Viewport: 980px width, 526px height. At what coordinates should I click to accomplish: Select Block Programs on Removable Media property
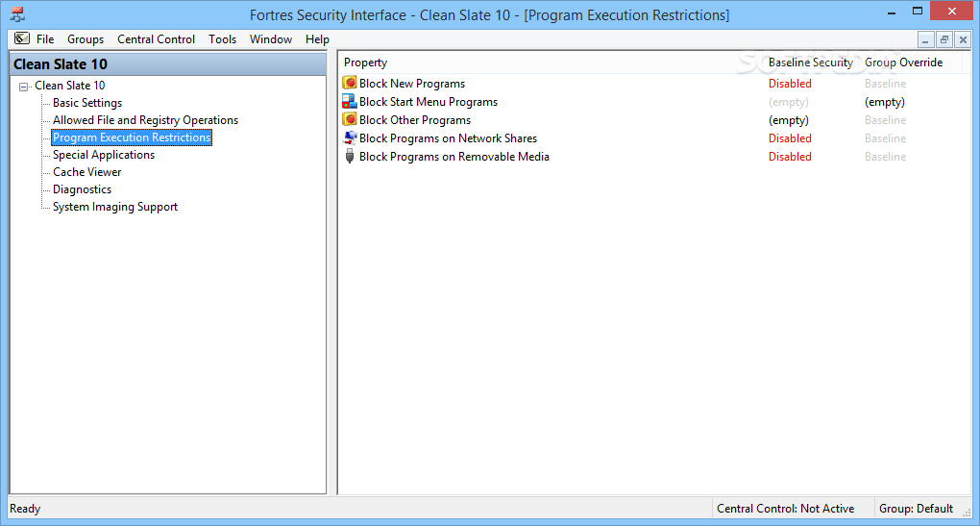(x=454, y=157)
